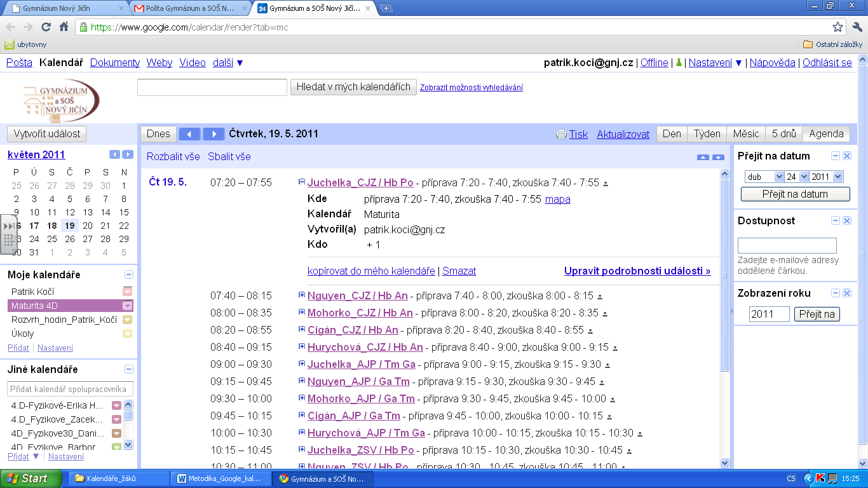868x488 pixels.
Task: Switch to Agenda view
Action: coord(826,133)
